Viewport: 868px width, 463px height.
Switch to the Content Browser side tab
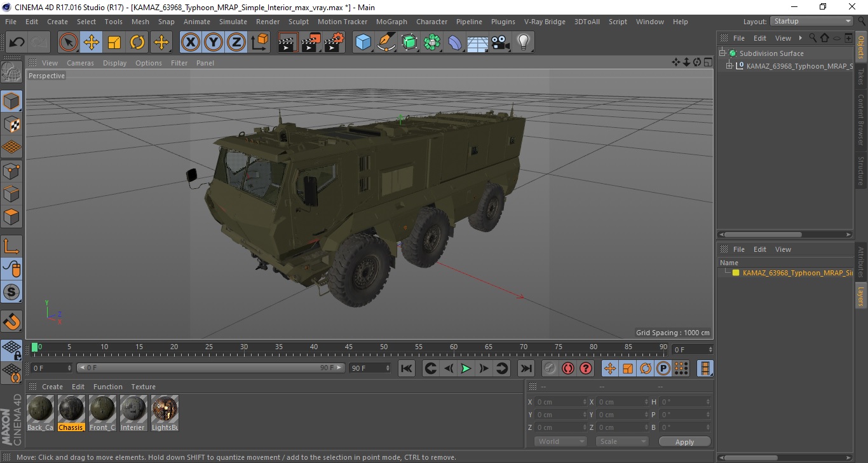coord(861,120)
